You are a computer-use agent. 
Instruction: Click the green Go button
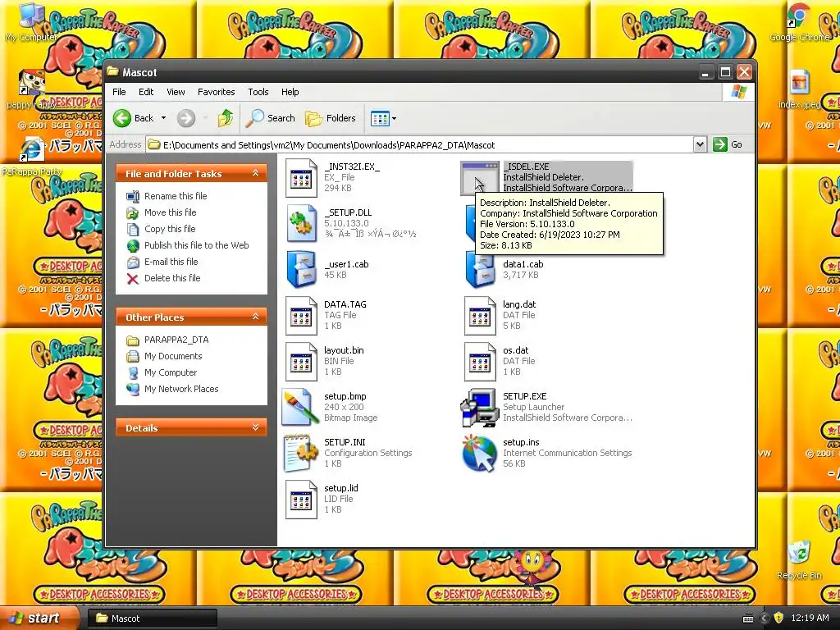click(728, 144)
